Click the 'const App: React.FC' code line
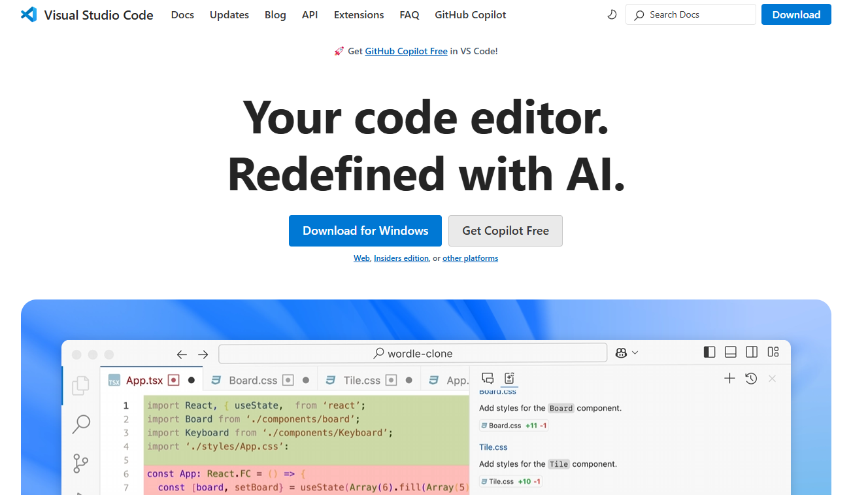 (227, 473)
